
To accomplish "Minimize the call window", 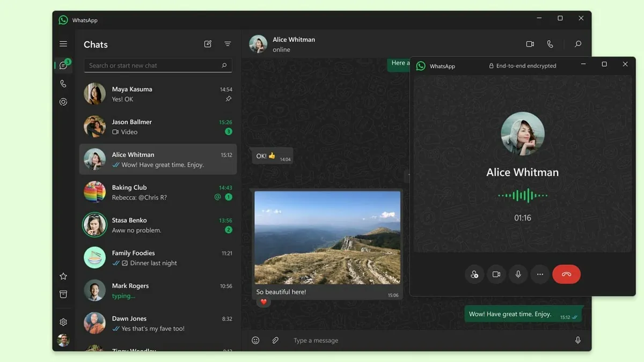I will coord(584,64).
